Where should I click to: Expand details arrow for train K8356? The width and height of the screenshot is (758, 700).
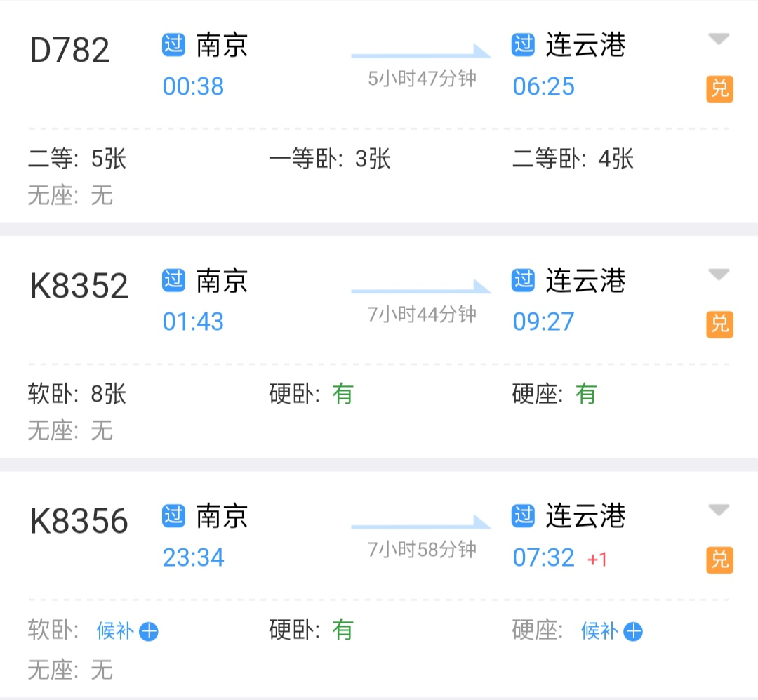point(719,510)
